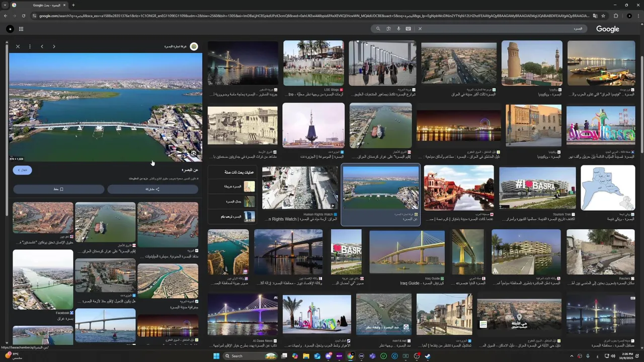Open the on-screen keyboard input tool
644x362 pixels.
pyautogui.click(x=408, y=29)
